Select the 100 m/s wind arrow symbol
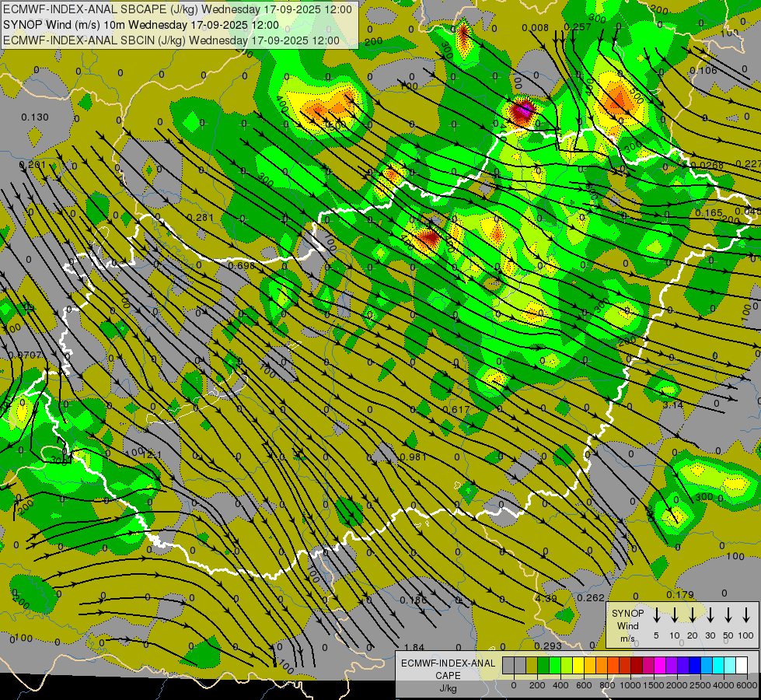This screenshot has width=761, height=700. pos(746,615)
